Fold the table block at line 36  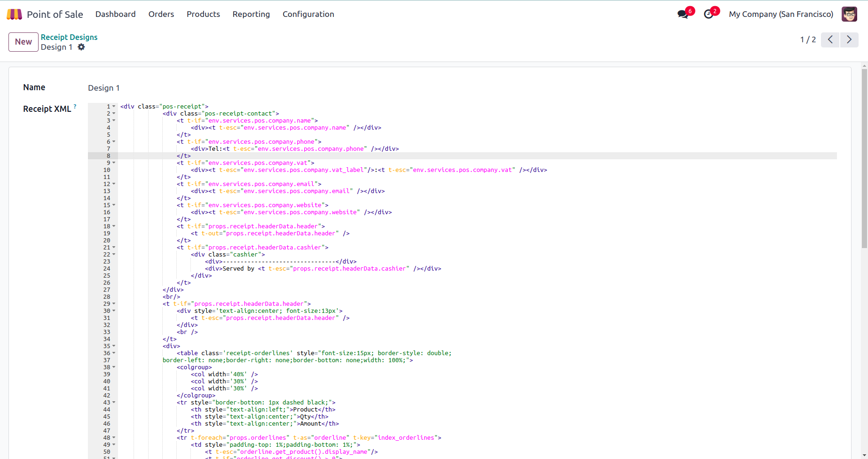point(114,353)
